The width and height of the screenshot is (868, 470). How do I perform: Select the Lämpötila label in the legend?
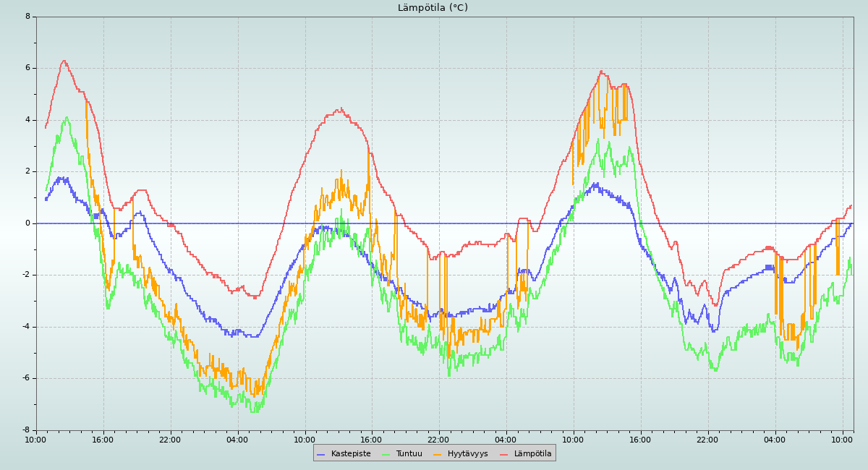532,454
